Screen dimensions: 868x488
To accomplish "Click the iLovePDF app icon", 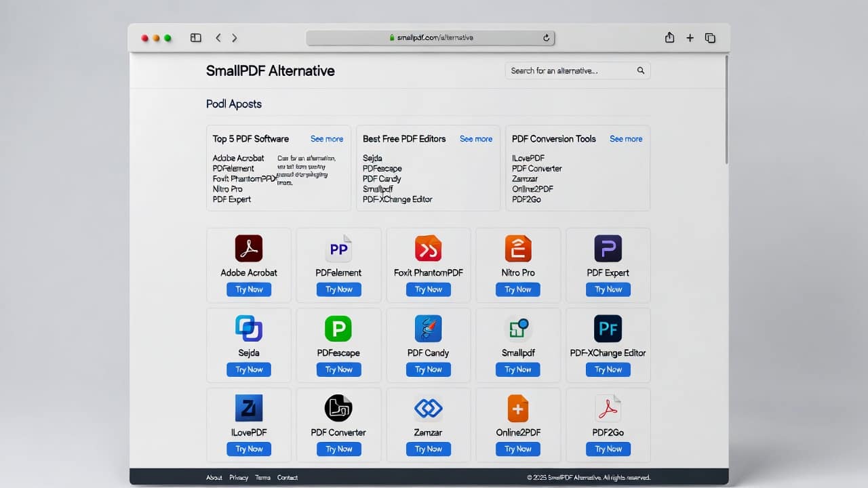I will 249,408.
